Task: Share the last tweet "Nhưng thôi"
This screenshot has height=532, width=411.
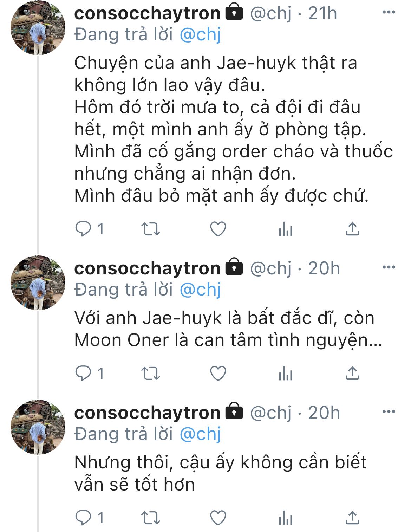Action: tap(352, 518)
